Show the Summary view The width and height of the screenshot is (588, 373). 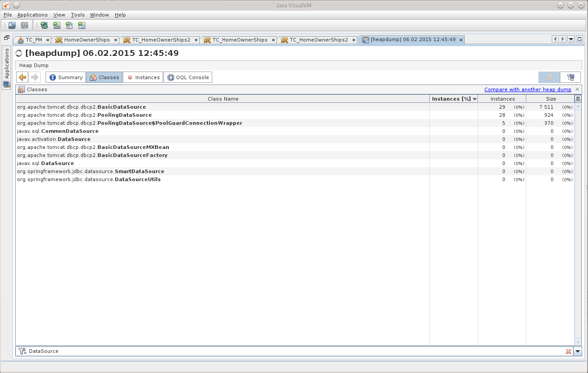[x=66, y=77]
